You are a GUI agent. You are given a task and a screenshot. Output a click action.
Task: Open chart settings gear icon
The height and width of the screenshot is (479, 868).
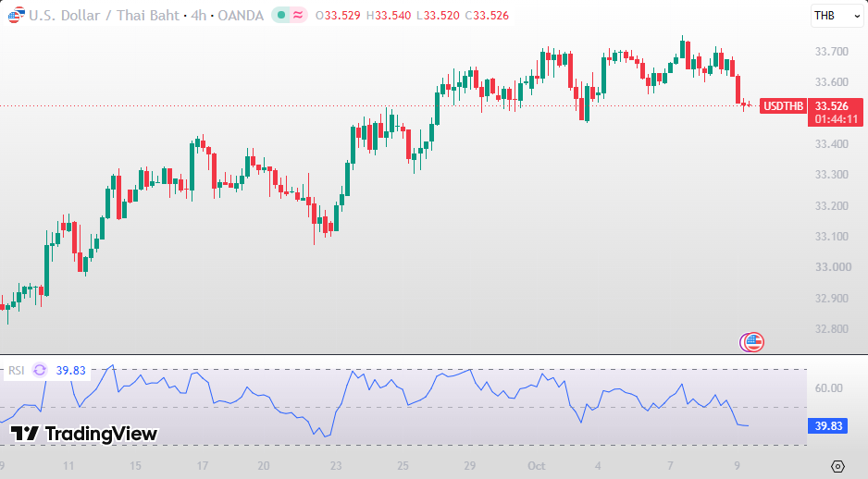pos(837,466)
